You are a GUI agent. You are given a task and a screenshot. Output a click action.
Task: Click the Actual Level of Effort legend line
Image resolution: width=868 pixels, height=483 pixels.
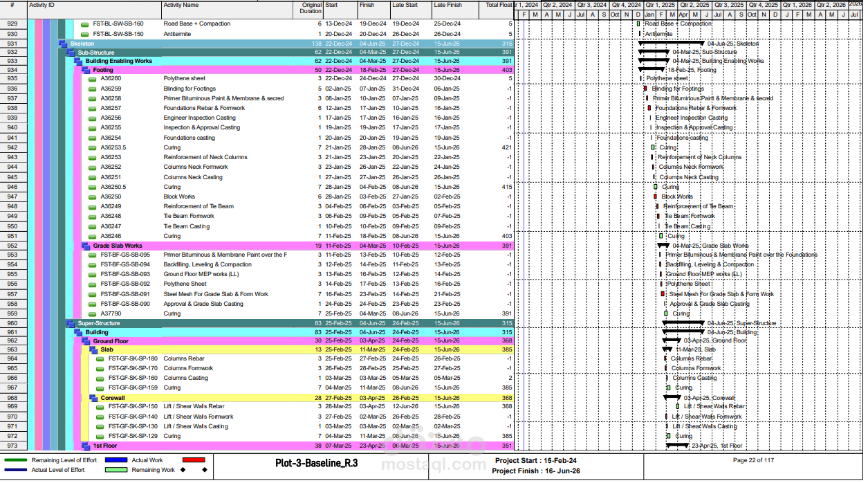[x=16, y=470]
